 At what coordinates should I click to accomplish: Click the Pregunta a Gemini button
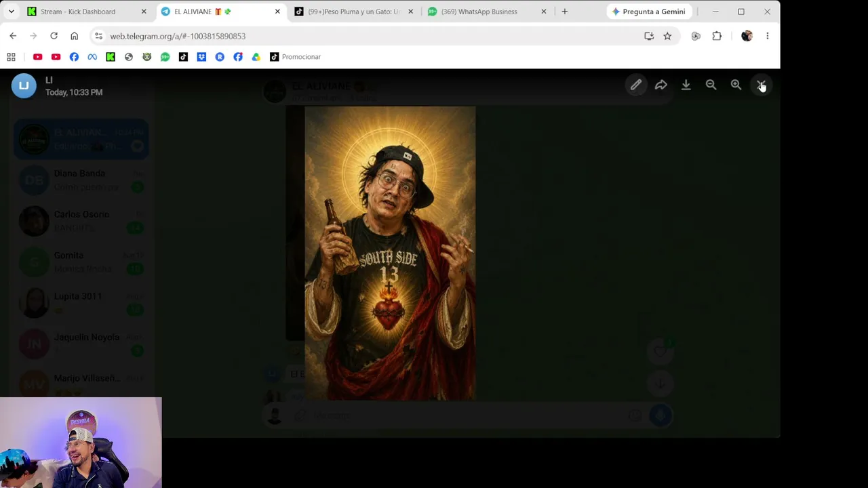(649, 12)
